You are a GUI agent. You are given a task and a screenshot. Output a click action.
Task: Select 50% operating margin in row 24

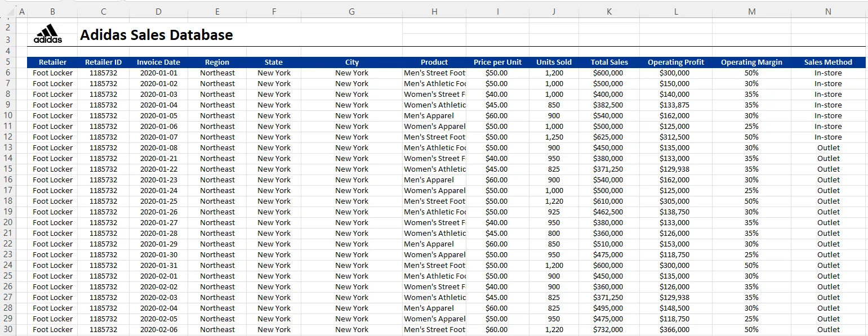click(751, 266)
